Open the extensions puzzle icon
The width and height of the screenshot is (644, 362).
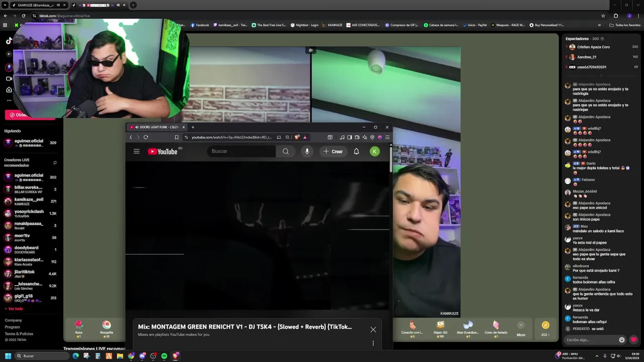(616, 16)
